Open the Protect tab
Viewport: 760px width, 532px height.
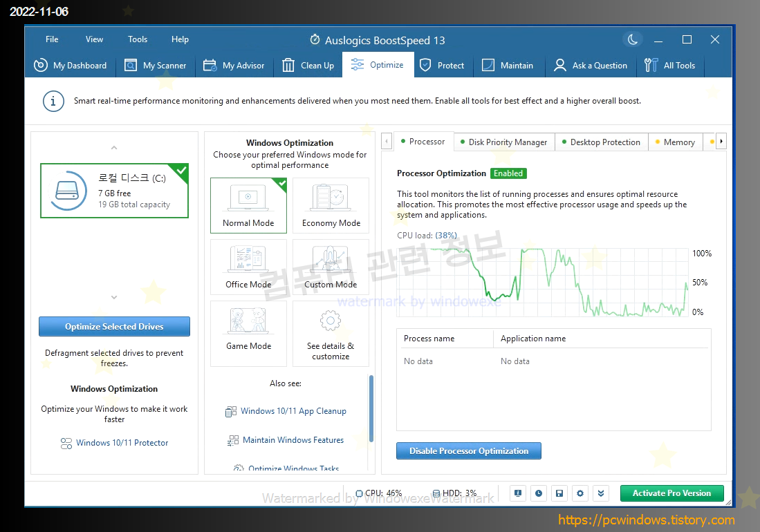coord(442,66)
